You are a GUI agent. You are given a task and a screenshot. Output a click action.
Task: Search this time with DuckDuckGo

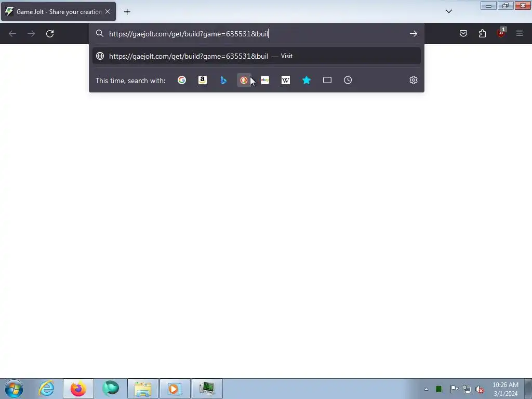click(x=244, y=80)
